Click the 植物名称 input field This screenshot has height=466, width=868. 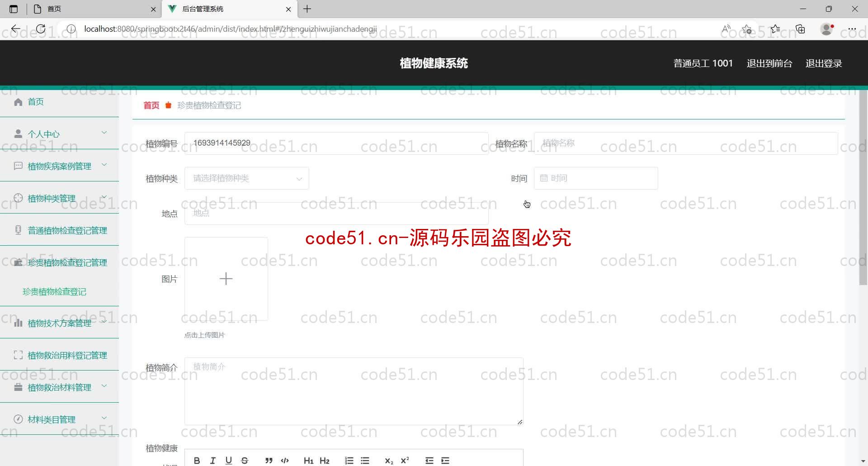(x=686, y=143)
